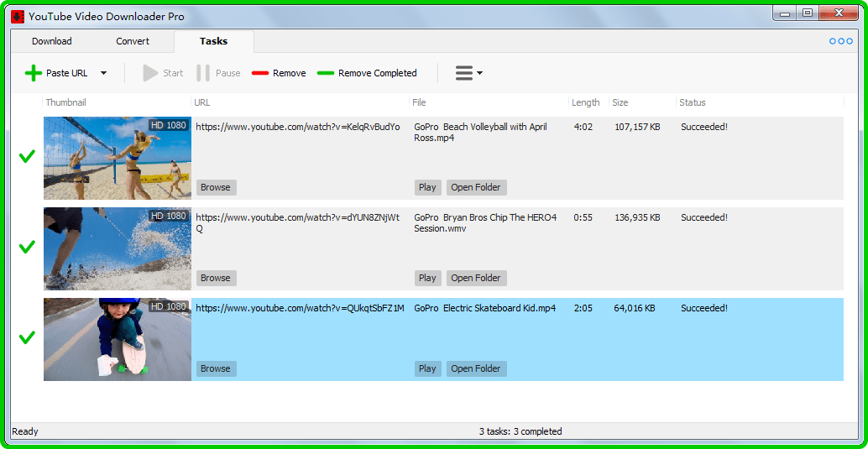Open the Bryan Bros Chip thumbnail
Screen dimensions: 868x449
coord(118,248)
